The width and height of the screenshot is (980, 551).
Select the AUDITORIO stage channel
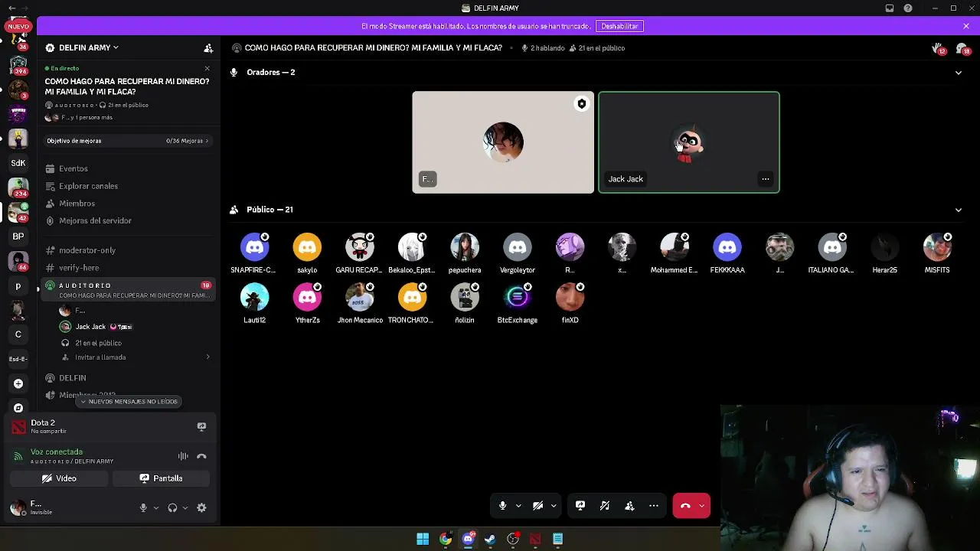click(129, 290)
